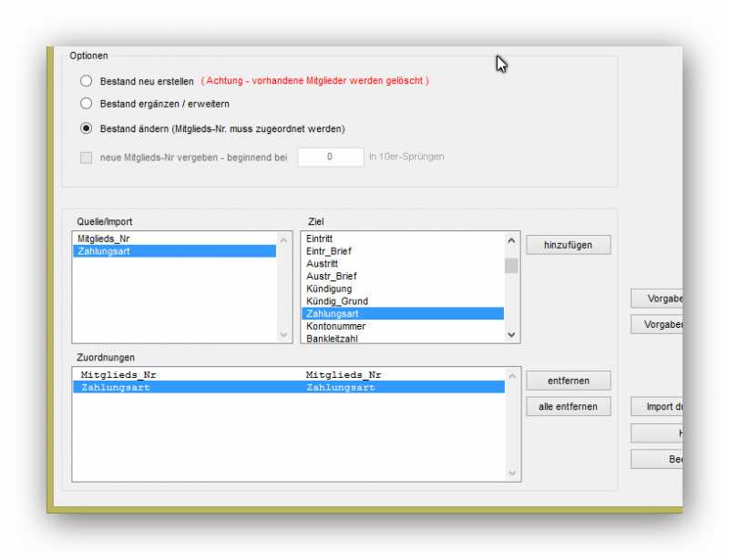Click the 'entfernen' button
This screenshot has height=560, width=729.
click(x=568, y=381)
